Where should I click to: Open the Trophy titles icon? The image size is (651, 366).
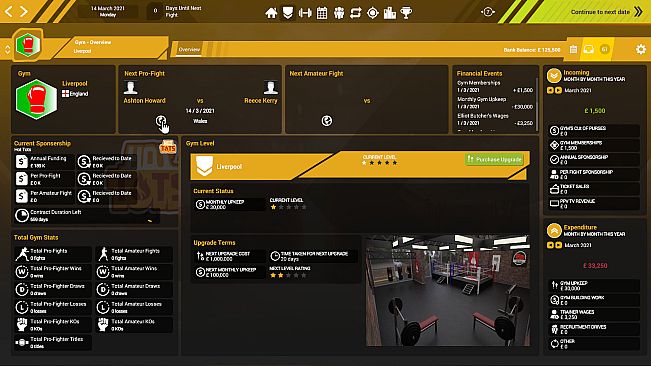click(406, 13)
